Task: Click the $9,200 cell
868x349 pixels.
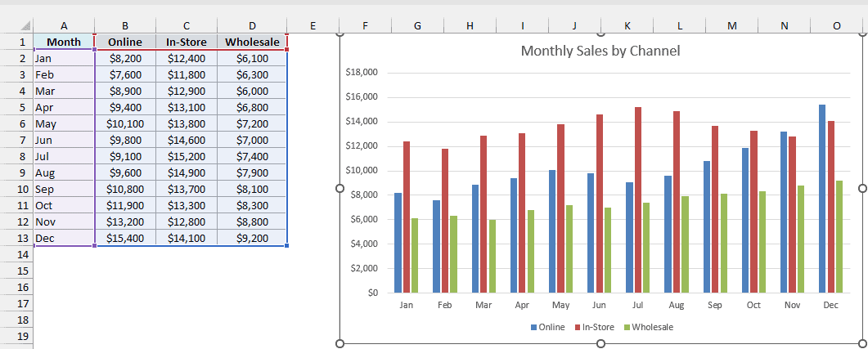Action: point(253,239)
